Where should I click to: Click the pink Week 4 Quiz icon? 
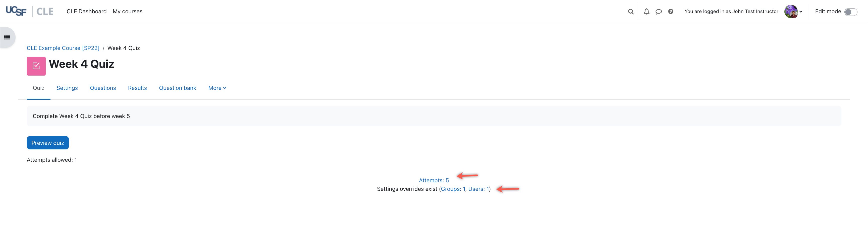pos(36,66)
